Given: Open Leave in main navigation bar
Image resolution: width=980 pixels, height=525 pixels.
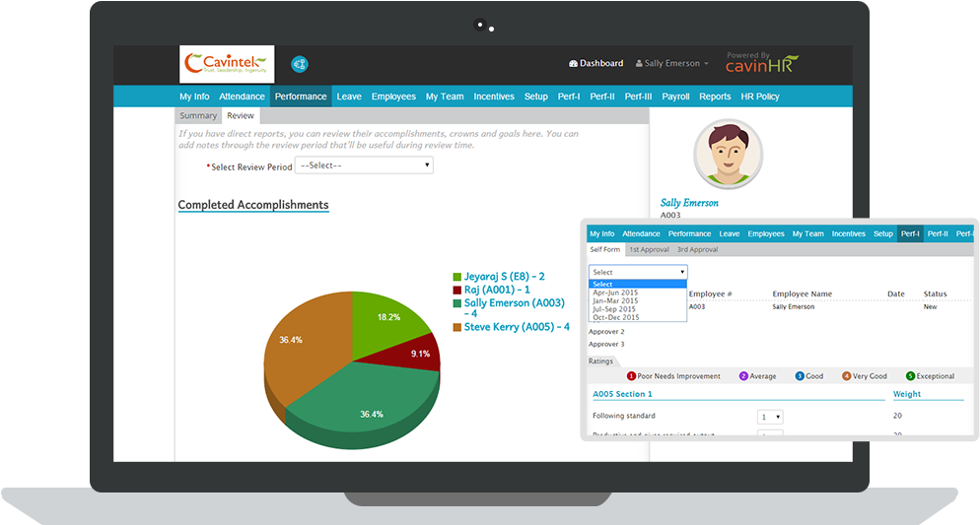Looking at the screenshot, I should [349, 97].
